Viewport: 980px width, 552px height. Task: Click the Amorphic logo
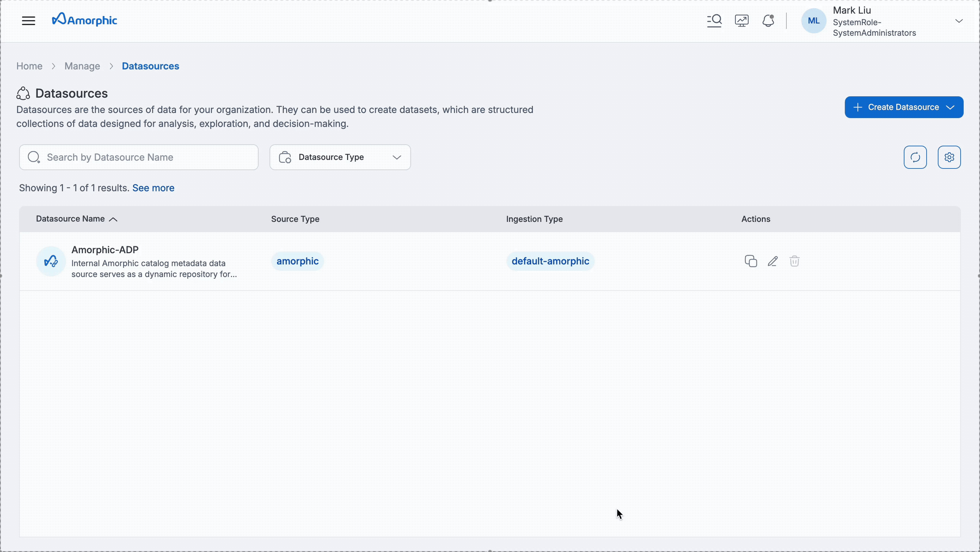[84, 19]
